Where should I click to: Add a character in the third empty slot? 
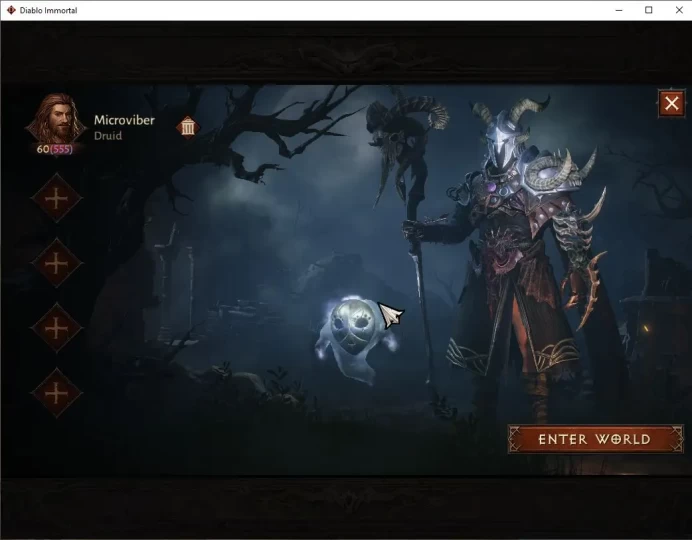56,328
